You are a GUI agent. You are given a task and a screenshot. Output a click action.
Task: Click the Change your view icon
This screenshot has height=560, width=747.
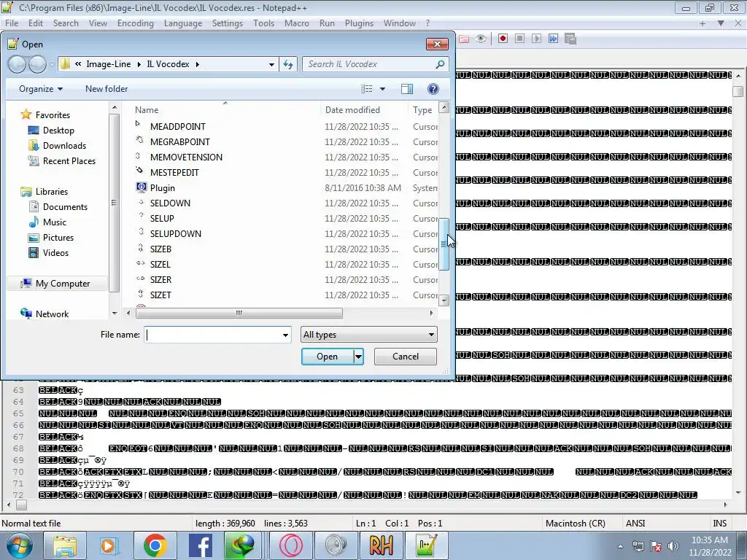click(x=366, y=89)
